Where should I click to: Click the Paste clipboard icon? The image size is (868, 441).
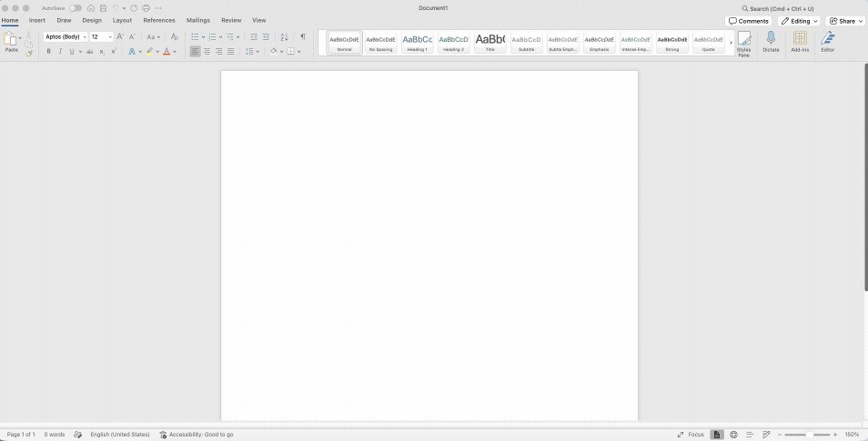pyautogui.click(x=11, y=38)
